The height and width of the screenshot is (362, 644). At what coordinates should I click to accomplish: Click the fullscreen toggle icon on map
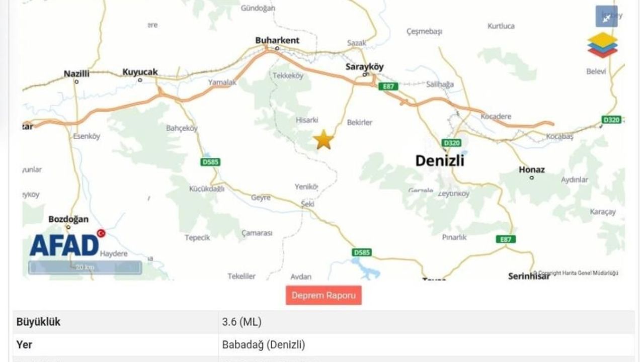click(x=606, y=17)
